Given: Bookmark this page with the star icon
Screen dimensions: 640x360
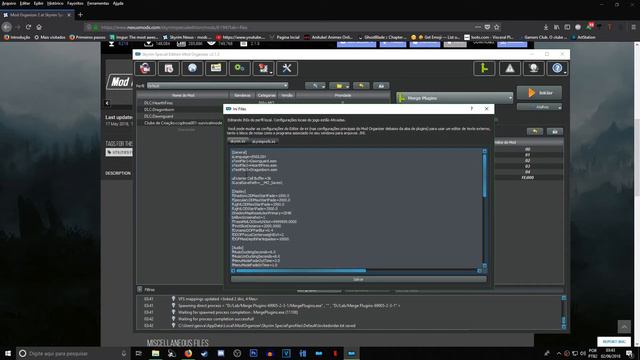Looking at the screenshot, I should [x=497, y=27].
